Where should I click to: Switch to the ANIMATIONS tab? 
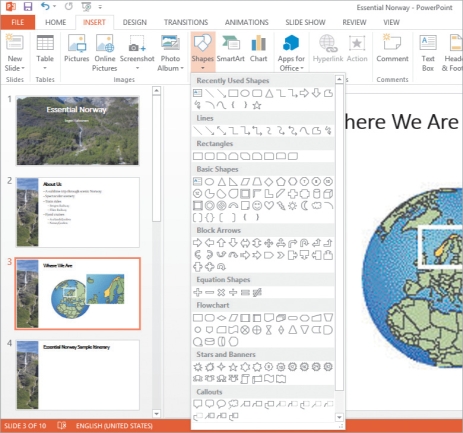click(247, 22)
